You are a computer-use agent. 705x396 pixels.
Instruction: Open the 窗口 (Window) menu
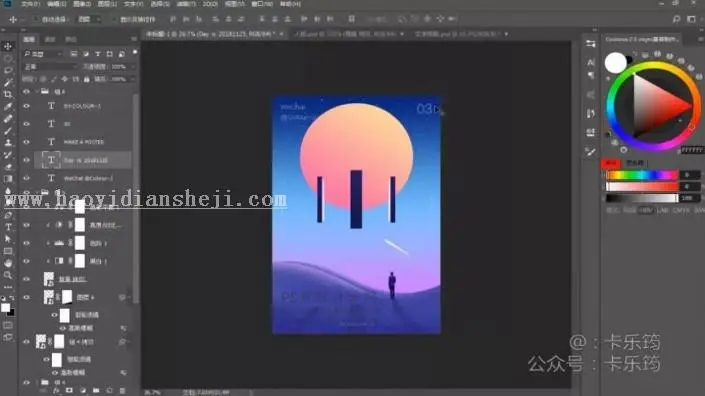pos(262,4)
